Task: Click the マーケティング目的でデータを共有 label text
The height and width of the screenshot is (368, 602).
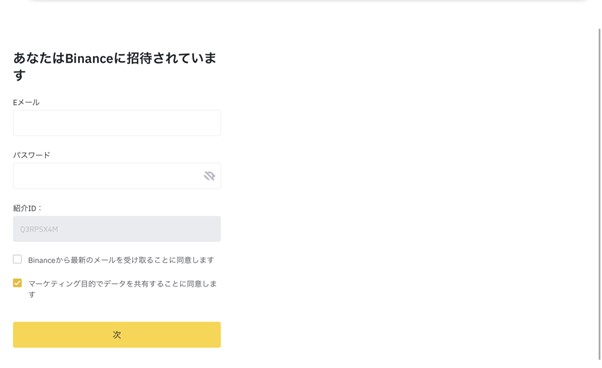Action: [x=122, y=289]
